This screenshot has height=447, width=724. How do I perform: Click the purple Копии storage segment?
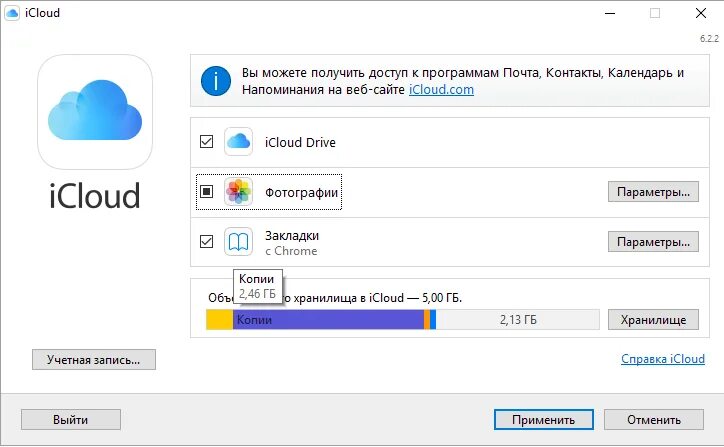pos(328,320)
